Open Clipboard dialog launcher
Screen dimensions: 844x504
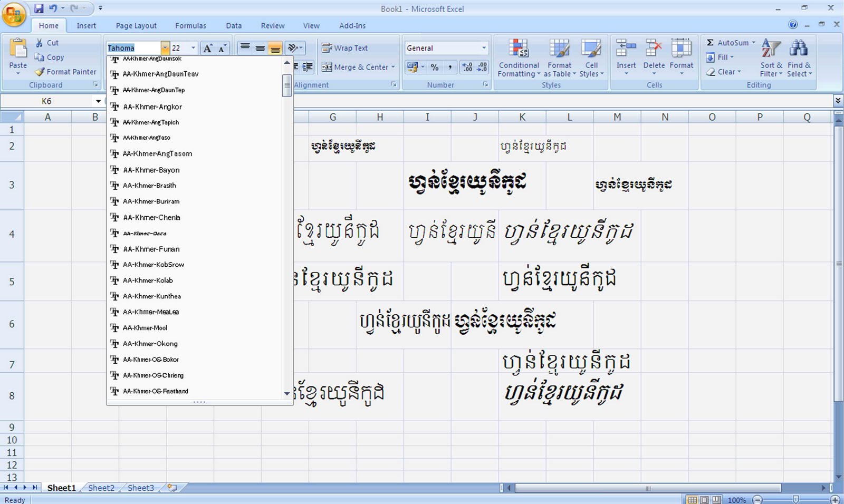(x=95, y=85)
